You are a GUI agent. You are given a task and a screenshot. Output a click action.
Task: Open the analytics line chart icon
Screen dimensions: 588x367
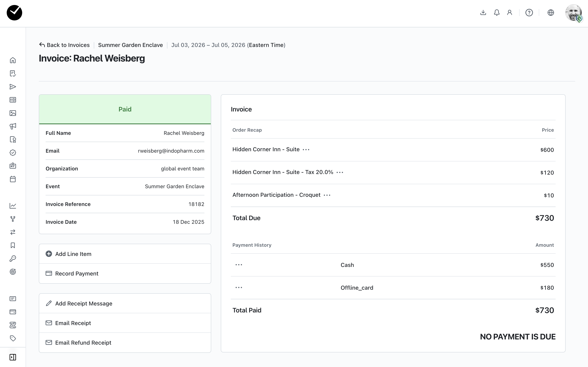click(13, 206)
